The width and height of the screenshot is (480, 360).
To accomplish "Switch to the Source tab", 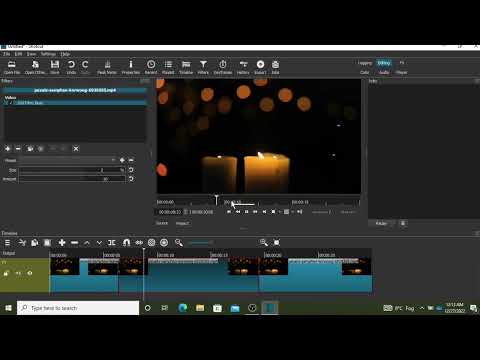I will [162, 223].
